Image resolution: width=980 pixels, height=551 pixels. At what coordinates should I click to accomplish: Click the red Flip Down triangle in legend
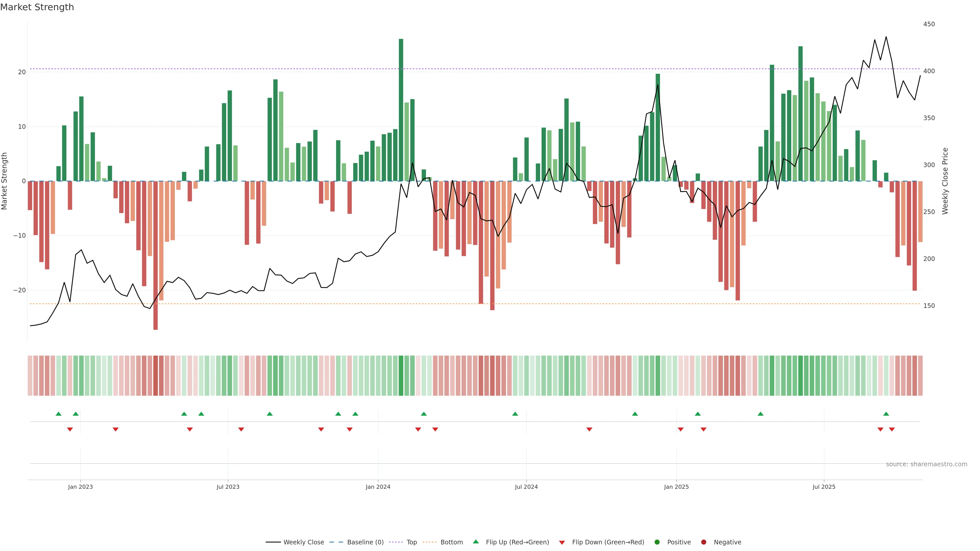tap(562, 543)
